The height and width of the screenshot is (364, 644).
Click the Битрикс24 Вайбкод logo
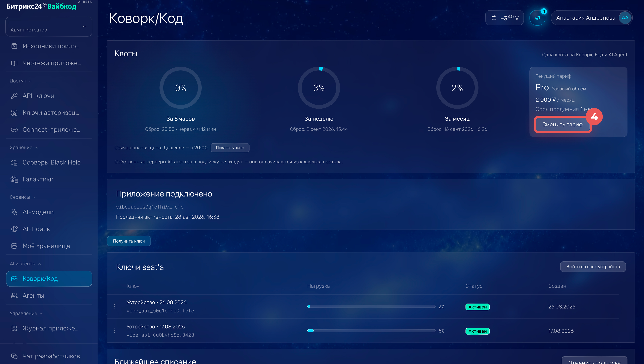coord(41,6)
